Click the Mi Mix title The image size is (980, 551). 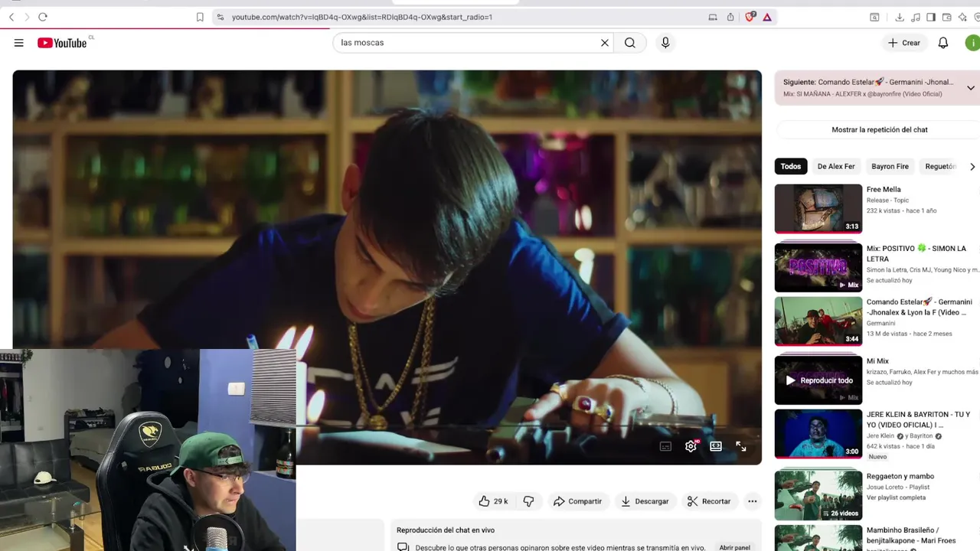tap(877, 361)
